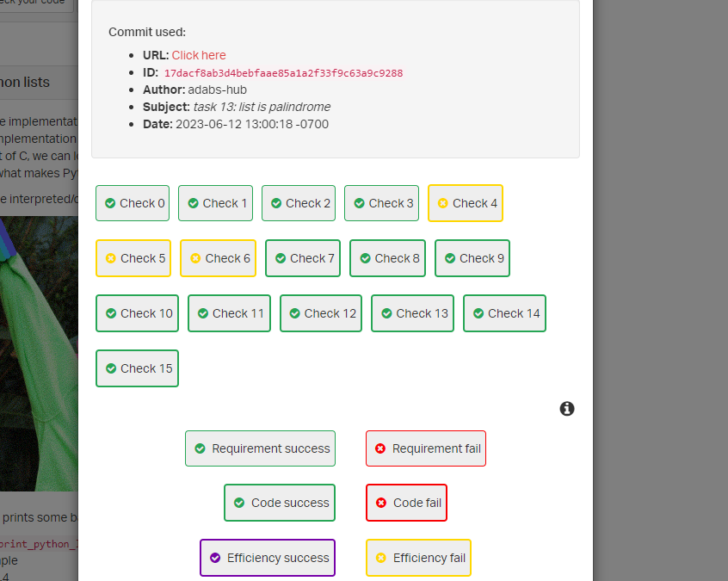This screenshot has width=728, height=581.
Task: Click the 'Commit used:' heading
Action: pyautogui.click(x=147, y=32)
